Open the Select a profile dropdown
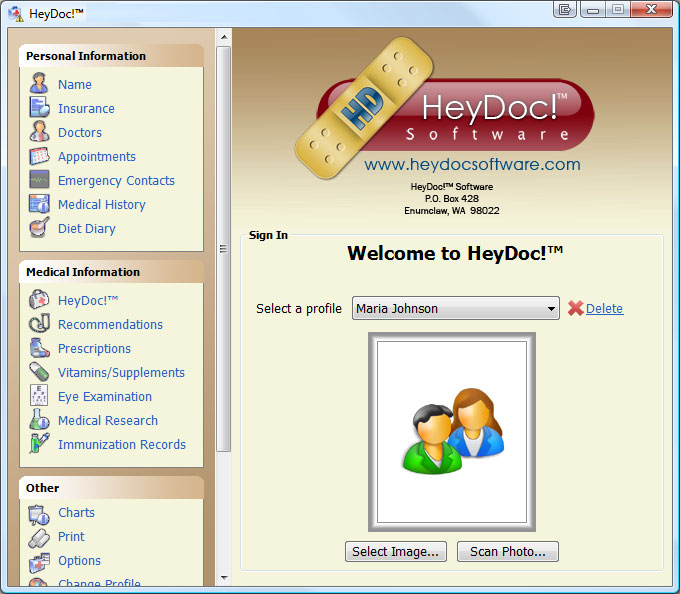The width and height of the screenshot is (680, 594). (x=455, y=308)
